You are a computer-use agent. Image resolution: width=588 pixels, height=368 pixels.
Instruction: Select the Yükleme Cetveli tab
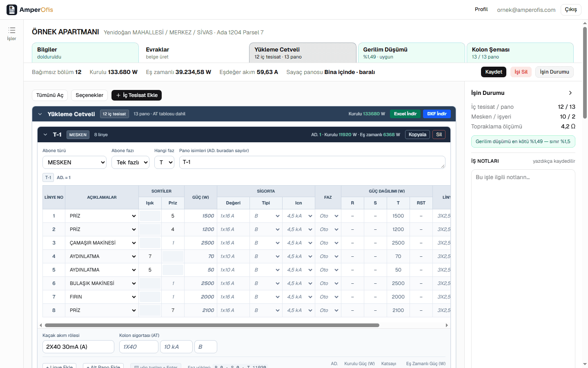pos(303,53)
